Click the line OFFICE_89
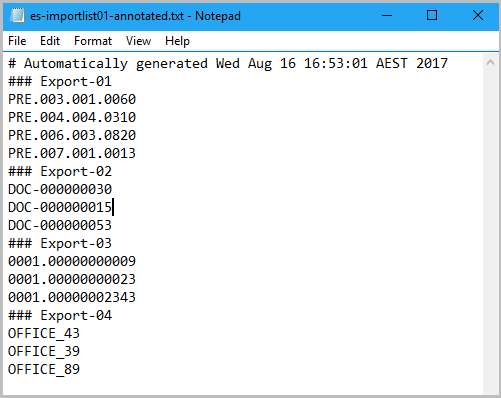The height and width of the screenshot is (398, 501). click(44, 370)
